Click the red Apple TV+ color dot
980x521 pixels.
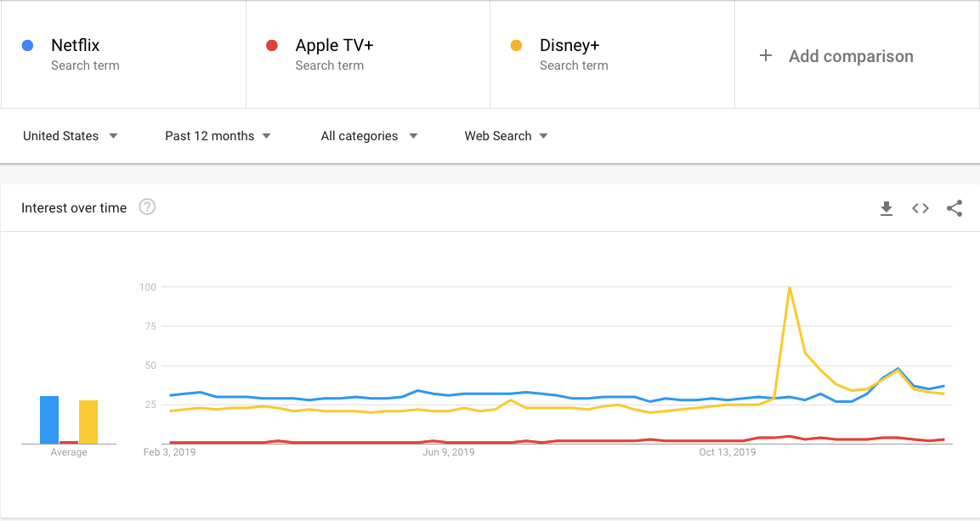click(272, 45)
